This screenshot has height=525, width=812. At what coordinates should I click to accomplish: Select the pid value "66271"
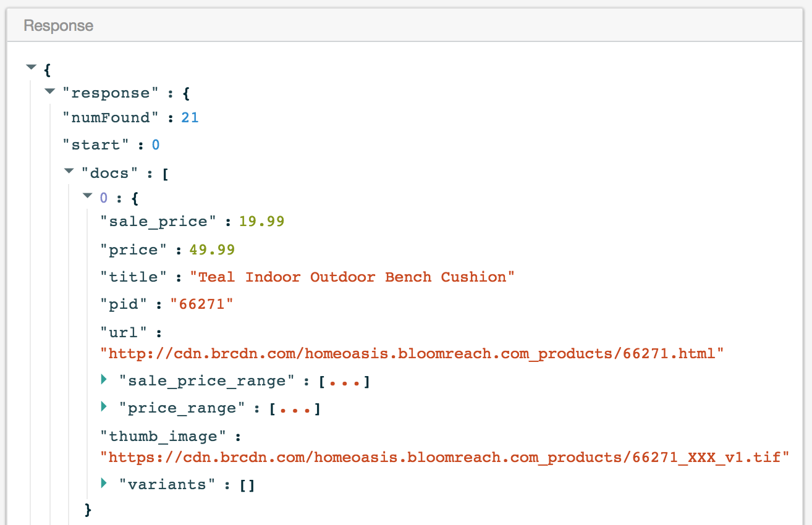(202, 304)
